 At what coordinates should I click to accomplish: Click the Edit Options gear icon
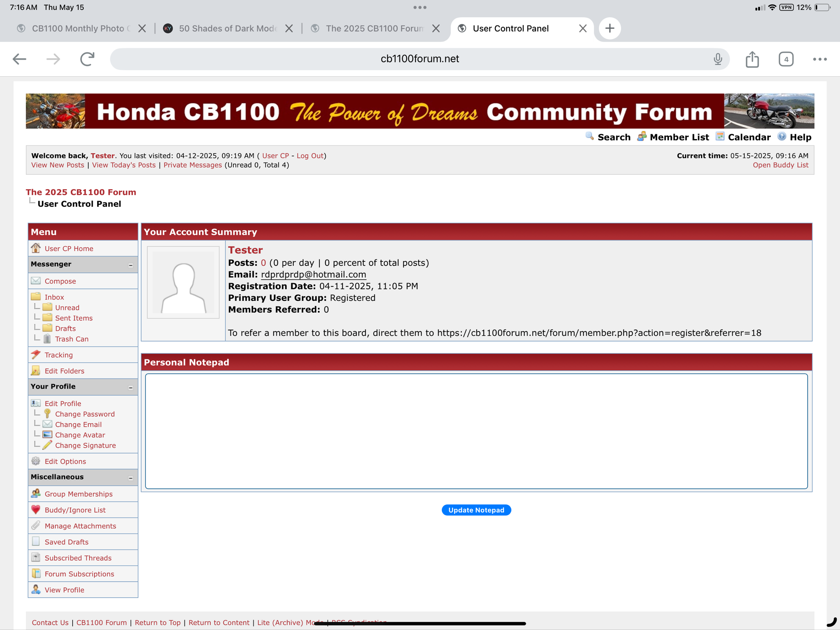[36, 461]
